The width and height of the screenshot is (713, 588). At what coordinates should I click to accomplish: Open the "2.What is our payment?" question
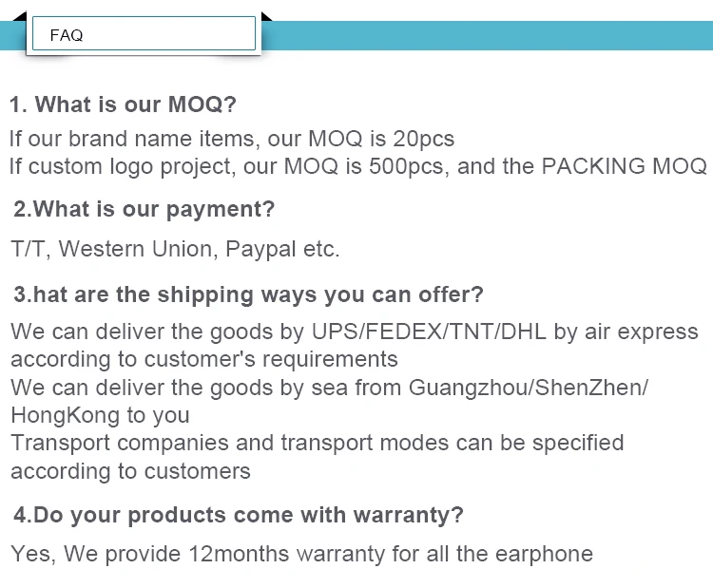tap(144, 209)
